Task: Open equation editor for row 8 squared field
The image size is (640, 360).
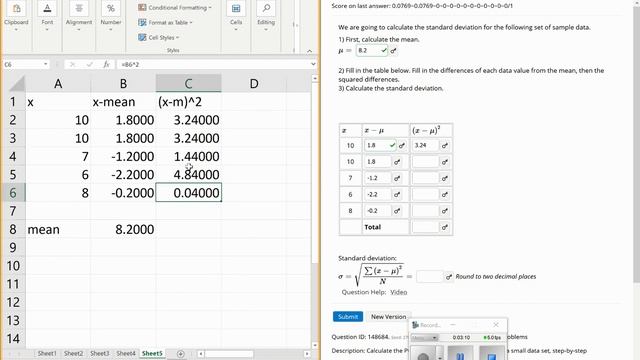Action: 445,211
